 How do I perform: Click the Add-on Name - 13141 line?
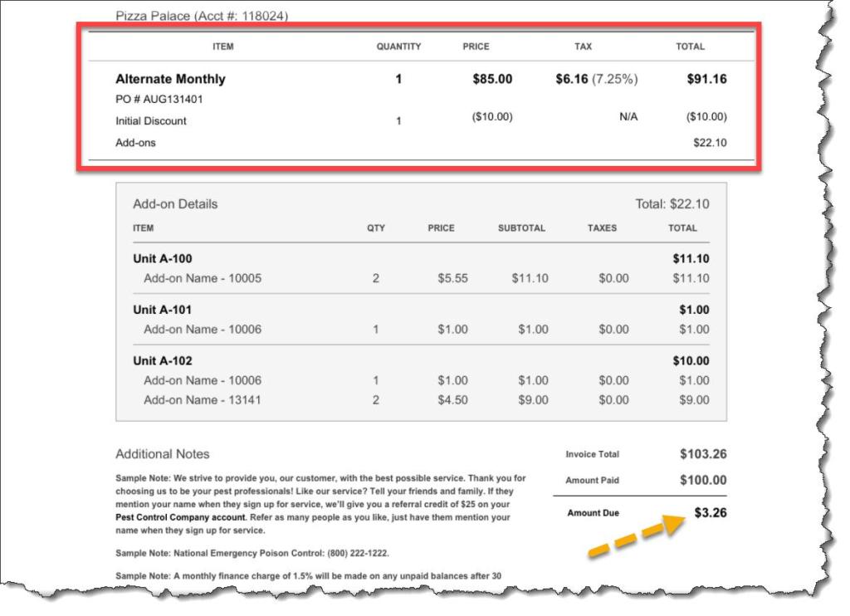click(203, 400)
